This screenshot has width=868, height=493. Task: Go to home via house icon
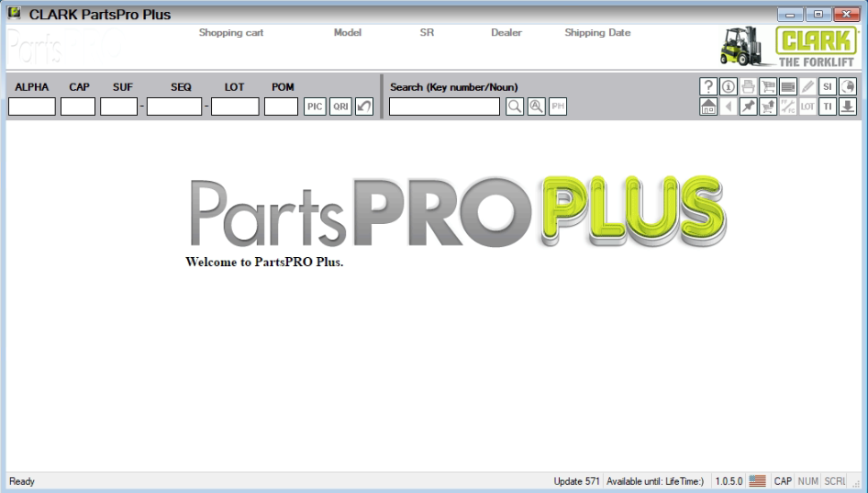pos(708,106)
